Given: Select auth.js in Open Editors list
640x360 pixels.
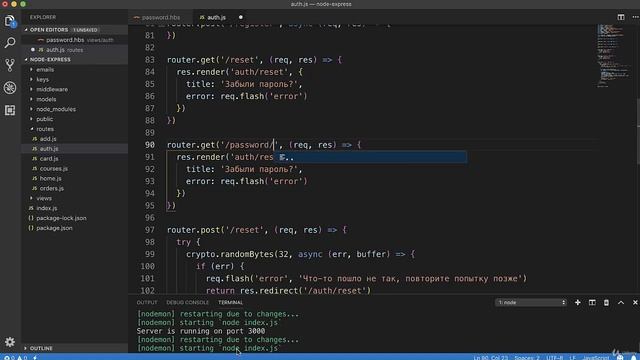Looking at the screenshot, I should [x=75, y=50].
